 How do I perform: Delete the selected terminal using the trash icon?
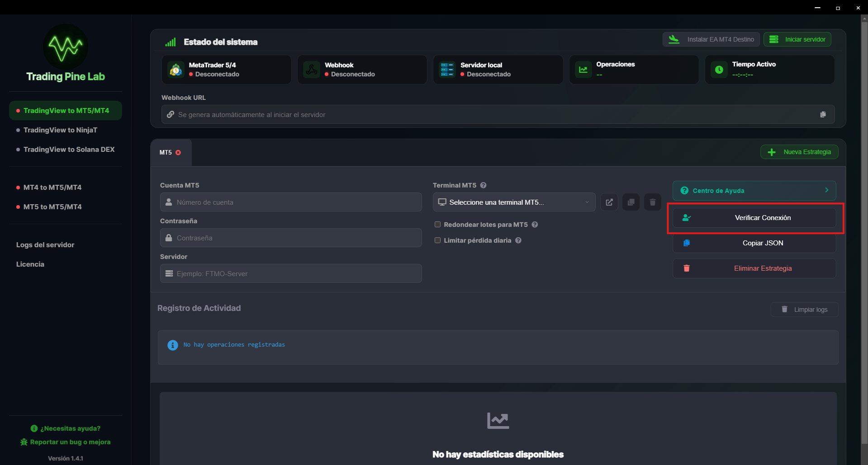pyautogui.click(x=652, y=202)
